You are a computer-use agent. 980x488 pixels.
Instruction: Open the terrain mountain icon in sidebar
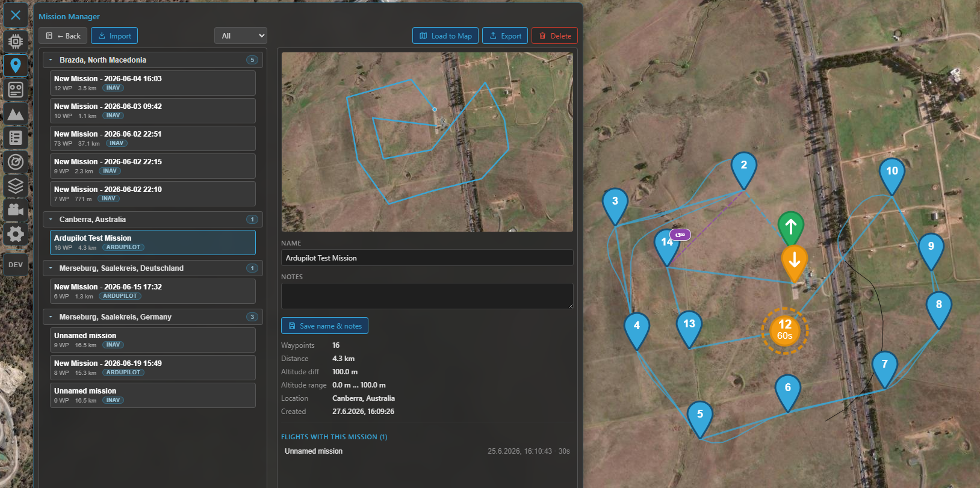(16, 113)
